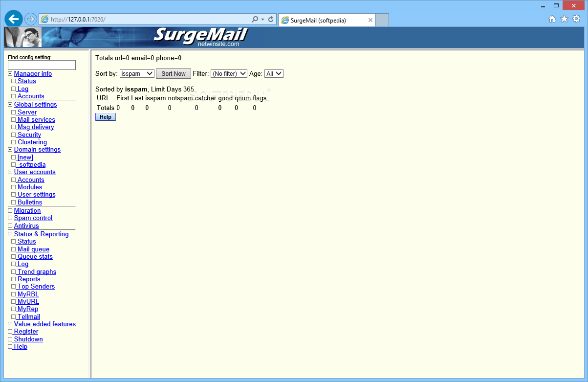
Task: Open Status under Manager info
Action: 26,81
